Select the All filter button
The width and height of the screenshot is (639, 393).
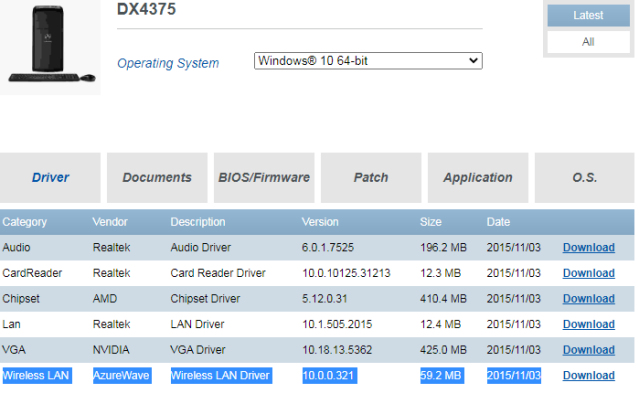[x=588, y=42]
